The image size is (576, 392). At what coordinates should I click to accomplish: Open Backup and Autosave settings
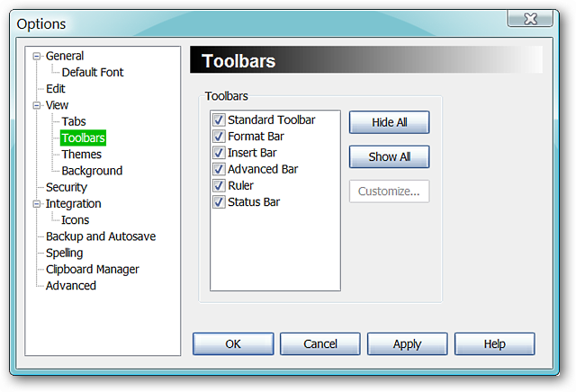pos(101,236)
